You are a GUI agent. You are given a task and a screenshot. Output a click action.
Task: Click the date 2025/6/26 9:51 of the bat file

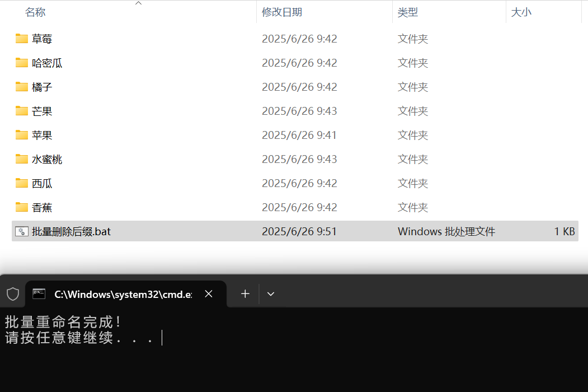click(299, 231)
